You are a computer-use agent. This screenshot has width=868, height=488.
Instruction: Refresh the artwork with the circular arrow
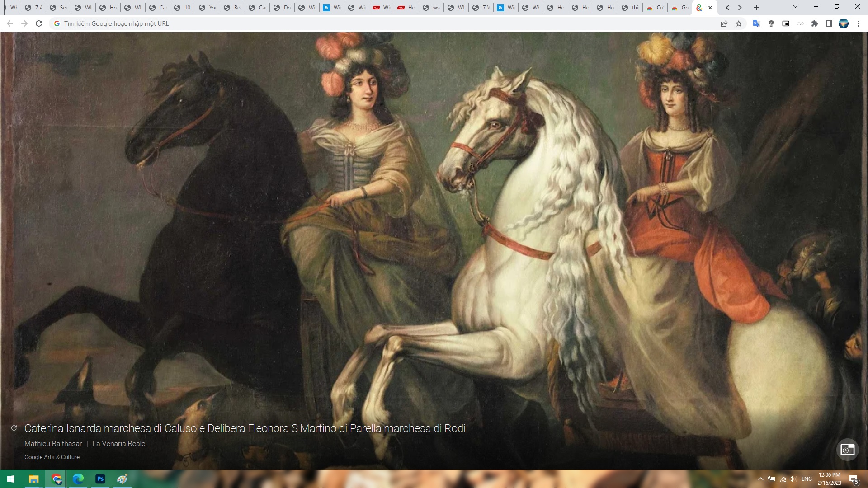point(14,428)
